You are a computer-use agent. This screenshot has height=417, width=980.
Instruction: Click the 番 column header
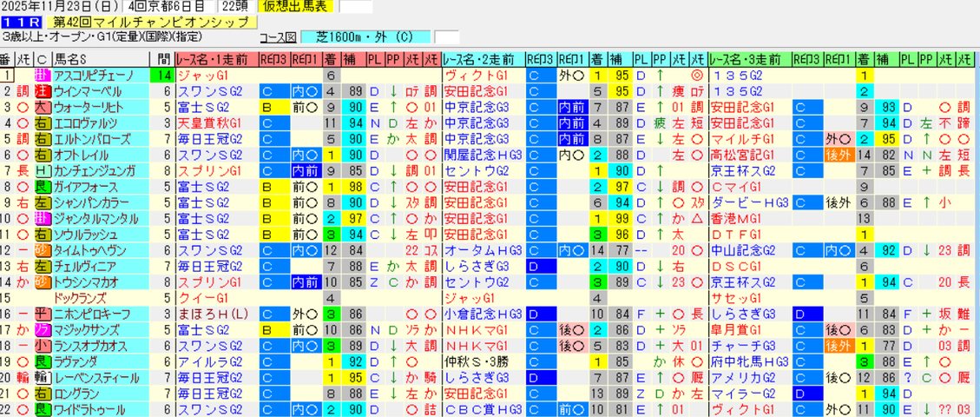click(x=8, y=59)
